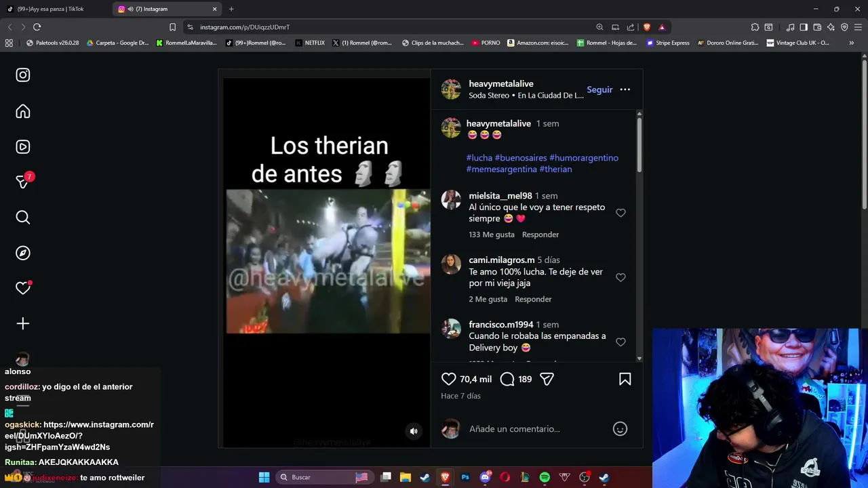Open Opera browser from the taskbar
Image resolution: width=868 pixels, height=488 pixels.
tap(505, 477)
